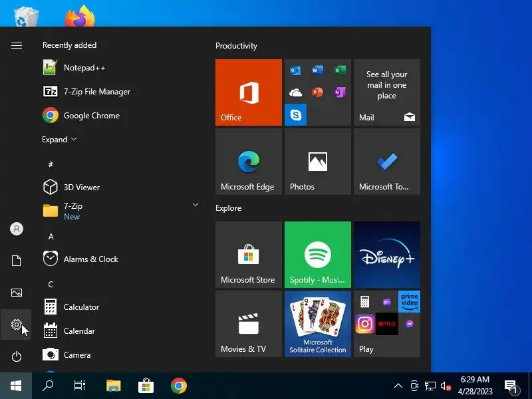Screen dimensions: 532x399
Task: Open Microsoft To Do tile
Action: point(387,162)
